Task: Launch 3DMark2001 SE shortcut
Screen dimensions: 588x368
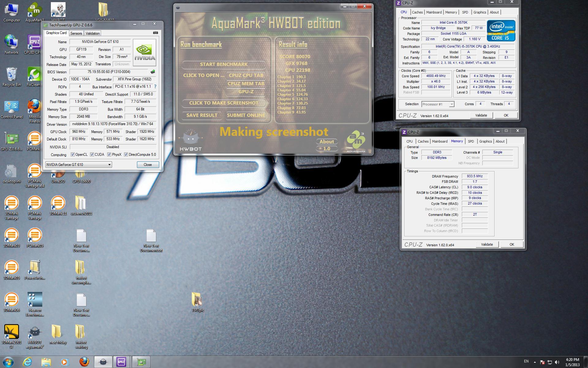Action: coord(12,336)
